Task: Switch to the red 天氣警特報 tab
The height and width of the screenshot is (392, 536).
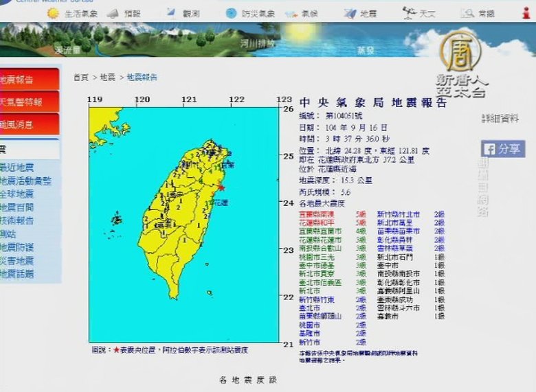Action: [x=22, y=102]
